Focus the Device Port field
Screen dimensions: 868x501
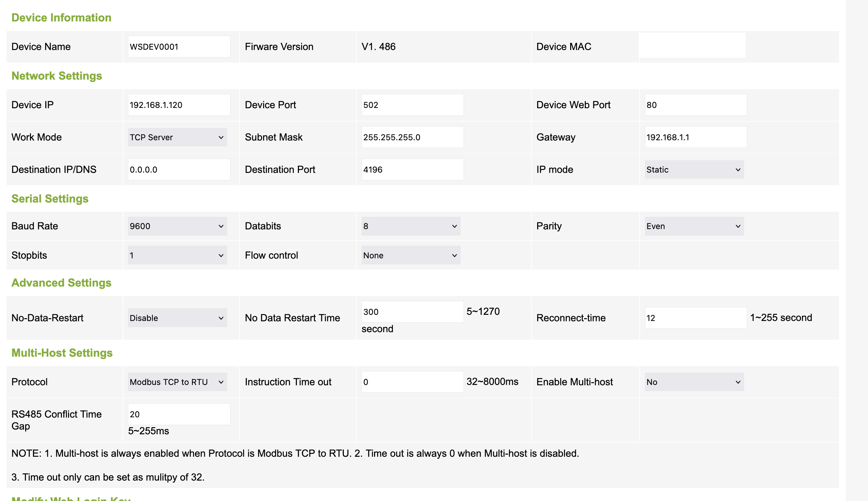click(412, 105)
